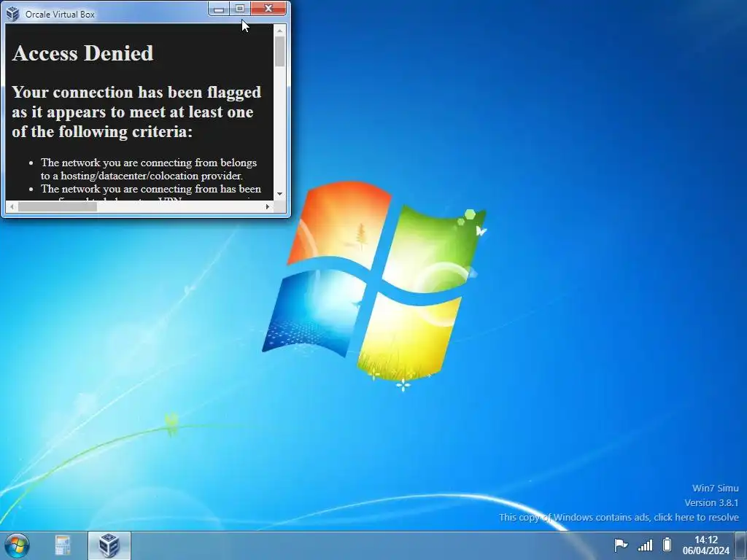Click the horizontal scrollbar thumb
Viewport: 747px width, 560px height.
pos(57,206)
